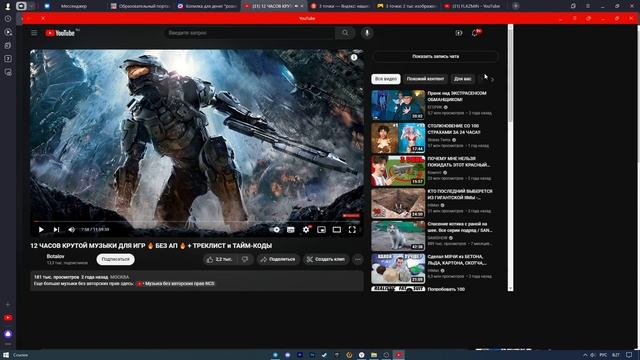The width and height of the screenshot is (640, 360).
Task: Open File Explorer from taskbar
Action: [374, 355]
